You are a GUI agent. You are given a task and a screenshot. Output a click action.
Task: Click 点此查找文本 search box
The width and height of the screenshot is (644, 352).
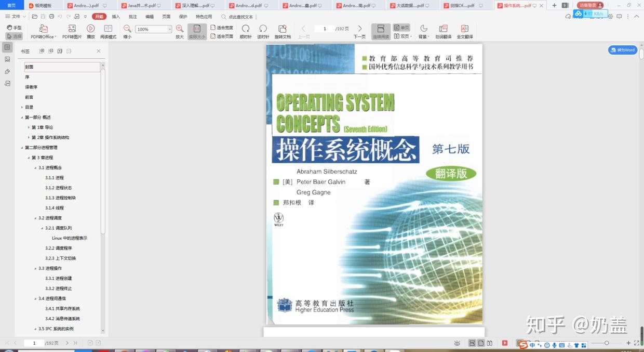click(x=240, y=17)
